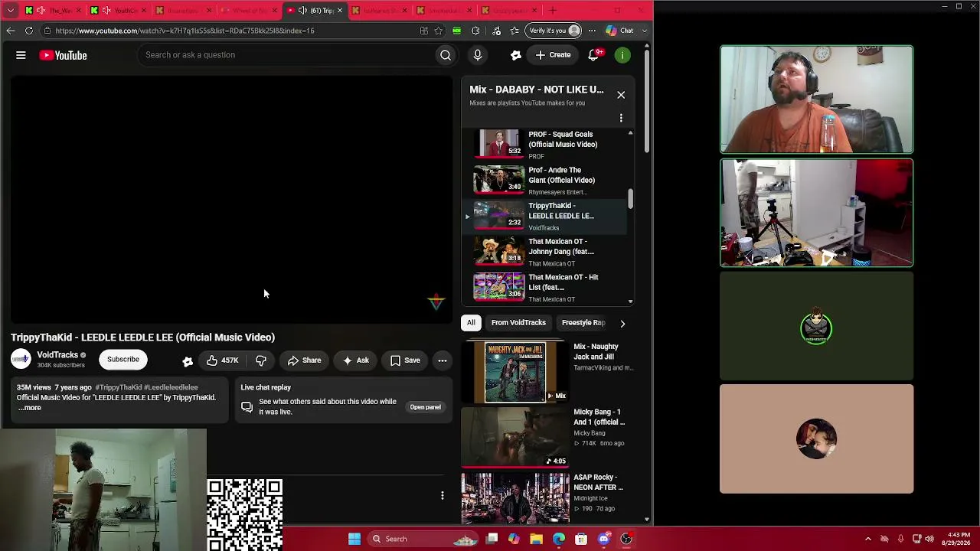Open the Copilot Chat sidebar button

pyautogui.click(x=619, y=31)
